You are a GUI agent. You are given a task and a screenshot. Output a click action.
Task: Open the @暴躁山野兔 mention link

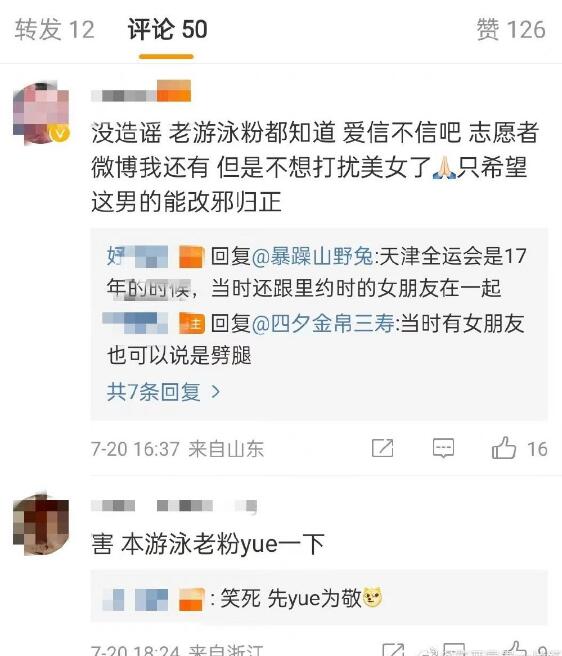313,256
